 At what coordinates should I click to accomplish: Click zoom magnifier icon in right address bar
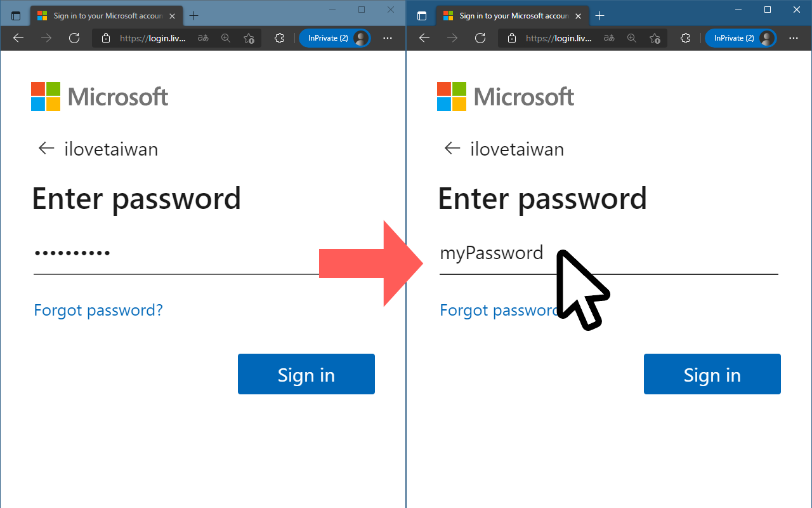632,38
